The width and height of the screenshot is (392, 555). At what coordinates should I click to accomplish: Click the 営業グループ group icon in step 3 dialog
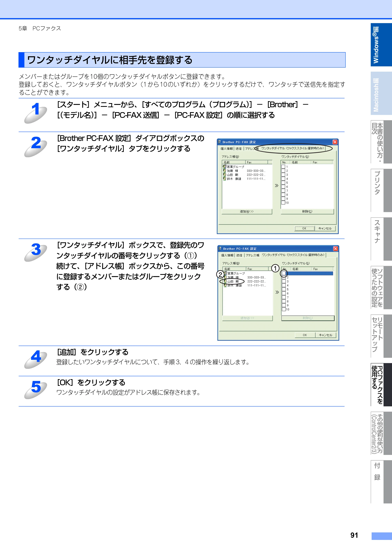click(x=225, y=273)
